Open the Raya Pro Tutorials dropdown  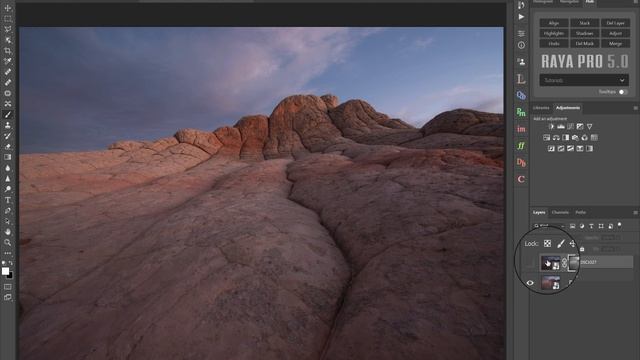tap(584, 80)
